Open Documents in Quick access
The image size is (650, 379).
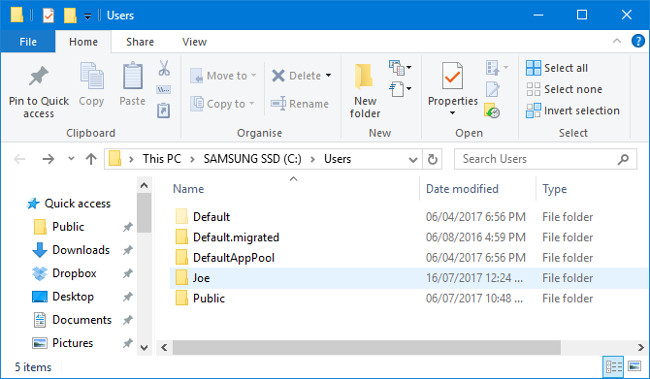tap(72, 320)
